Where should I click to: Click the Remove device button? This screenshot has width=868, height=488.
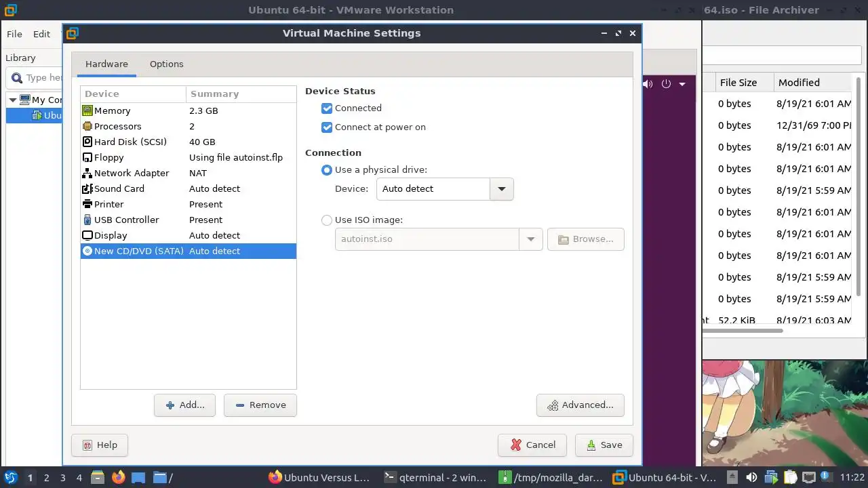pos(260,405)
